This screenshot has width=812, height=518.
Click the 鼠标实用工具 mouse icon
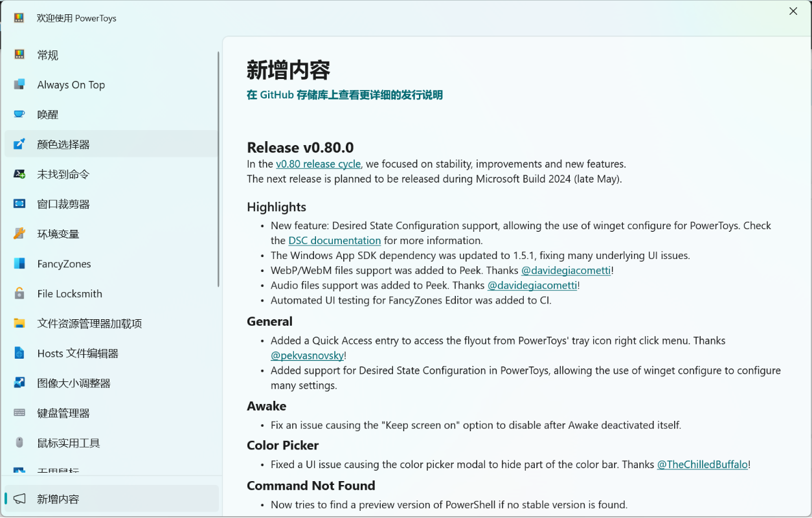(19, 443)
